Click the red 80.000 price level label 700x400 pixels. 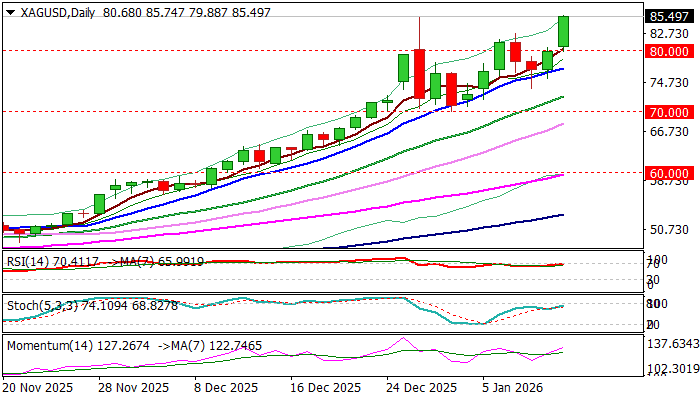point(669,51)
